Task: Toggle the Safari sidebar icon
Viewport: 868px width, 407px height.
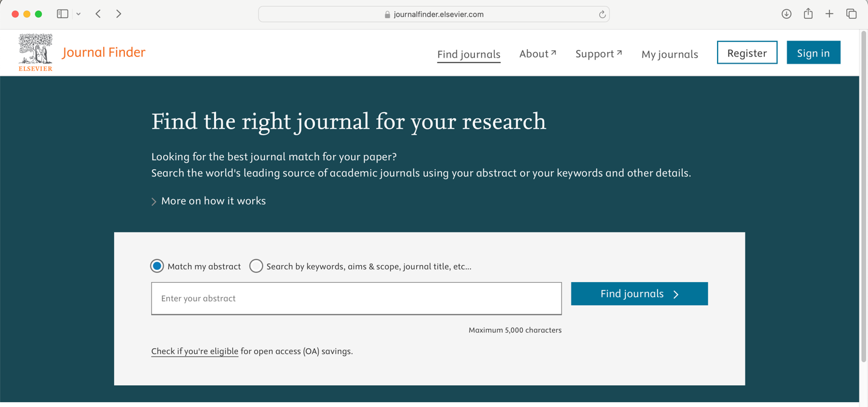Action: pyautogui.click(x=62, y=13)
